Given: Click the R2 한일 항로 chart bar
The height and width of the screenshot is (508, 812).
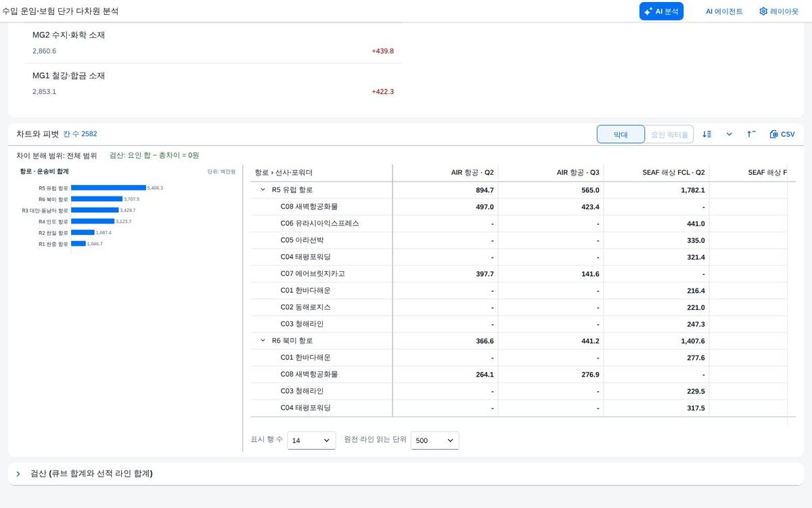Looking at the screenshot, I should point(83,232).
